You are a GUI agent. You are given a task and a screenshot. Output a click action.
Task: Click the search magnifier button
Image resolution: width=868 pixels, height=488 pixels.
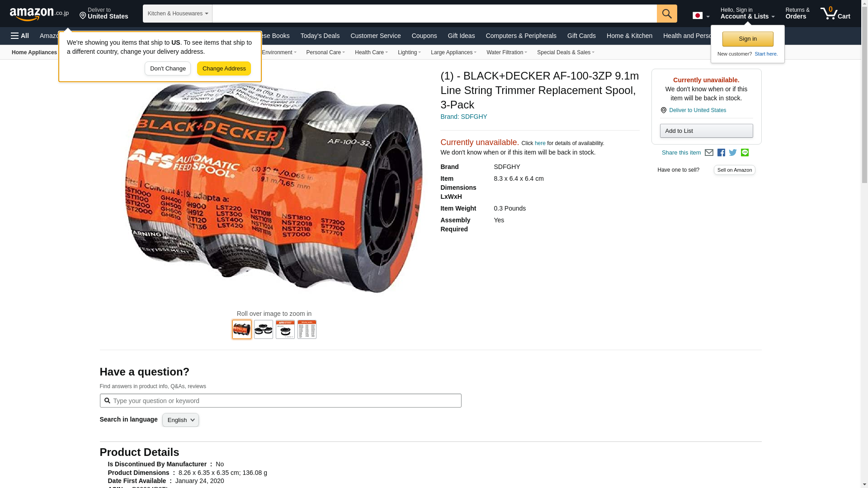(x=667, y=14)
